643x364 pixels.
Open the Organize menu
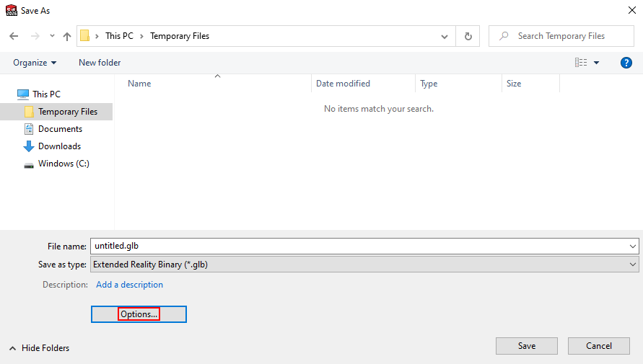coord(35,63)
